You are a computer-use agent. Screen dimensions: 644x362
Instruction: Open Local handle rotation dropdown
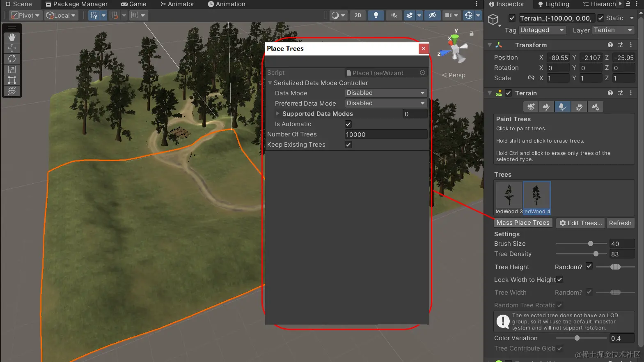[x=61, y=15]
